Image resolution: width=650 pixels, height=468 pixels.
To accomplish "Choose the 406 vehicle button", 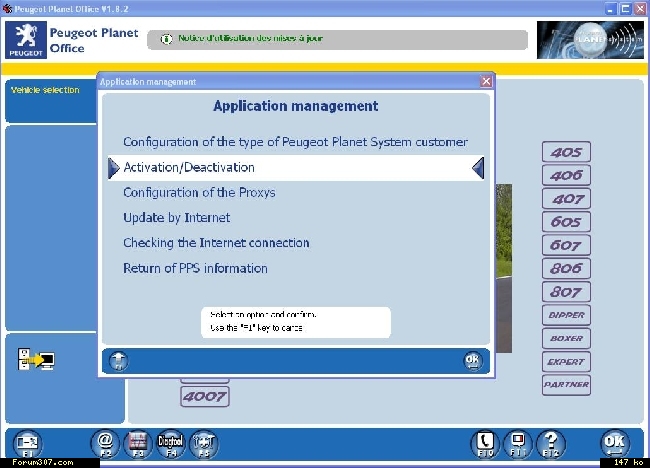I will [566, 175].
